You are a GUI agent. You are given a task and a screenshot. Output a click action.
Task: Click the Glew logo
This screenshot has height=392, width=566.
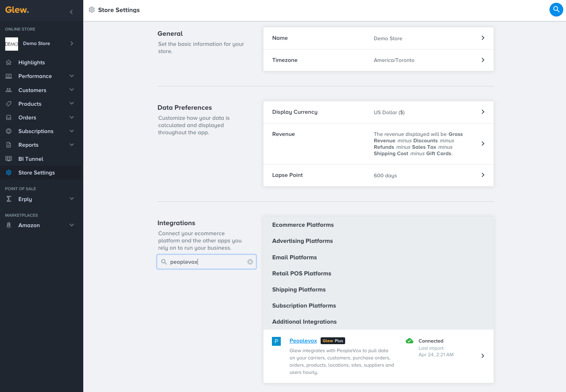[17, 10]
